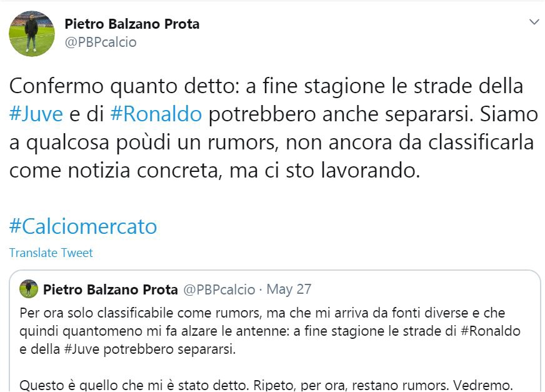Open the #Calciomercato hashtag
This screenshot has width=545, height=392.
(83, 226)
